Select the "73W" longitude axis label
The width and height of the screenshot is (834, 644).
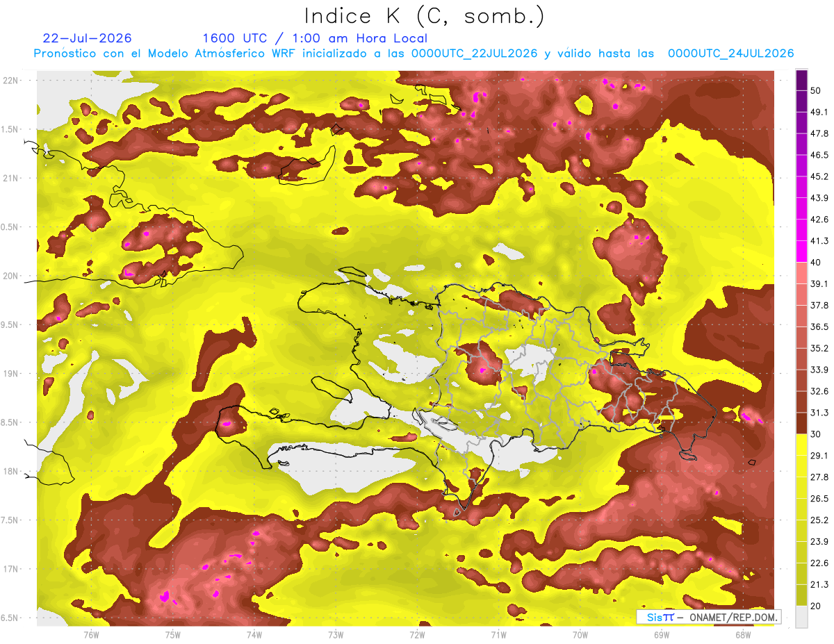(336, 634)
